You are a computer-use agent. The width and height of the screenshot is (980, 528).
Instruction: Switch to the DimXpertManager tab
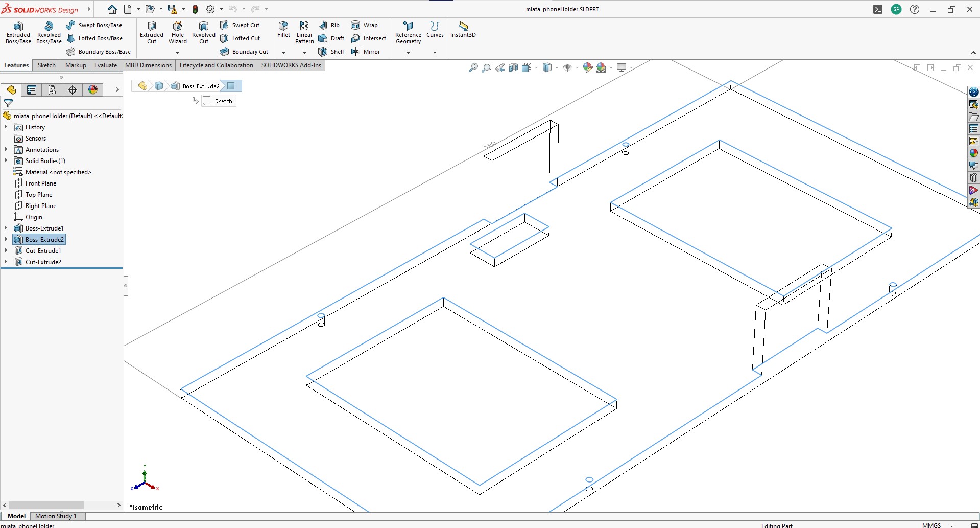(73, 90)
